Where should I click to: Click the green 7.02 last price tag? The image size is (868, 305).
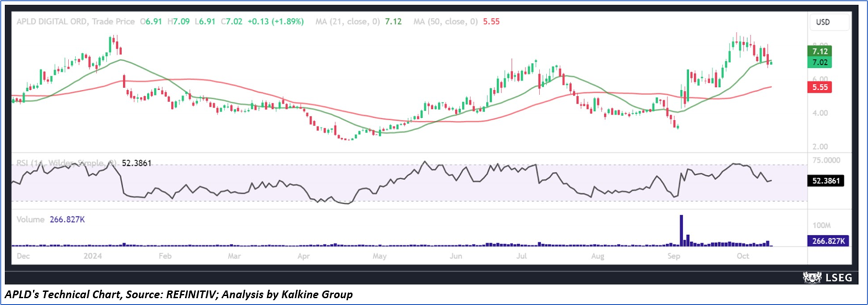[x=821, y=62]
